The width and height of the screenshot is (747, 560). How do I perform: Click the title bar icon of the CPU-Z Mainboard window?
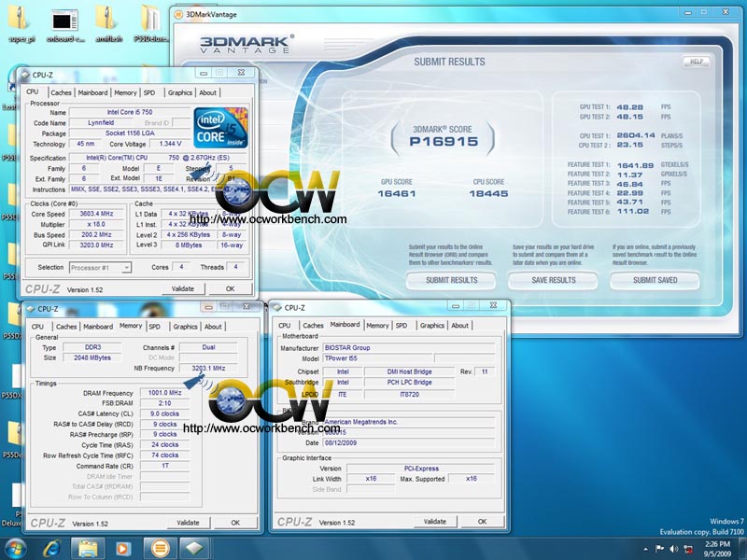coord(276,308)
